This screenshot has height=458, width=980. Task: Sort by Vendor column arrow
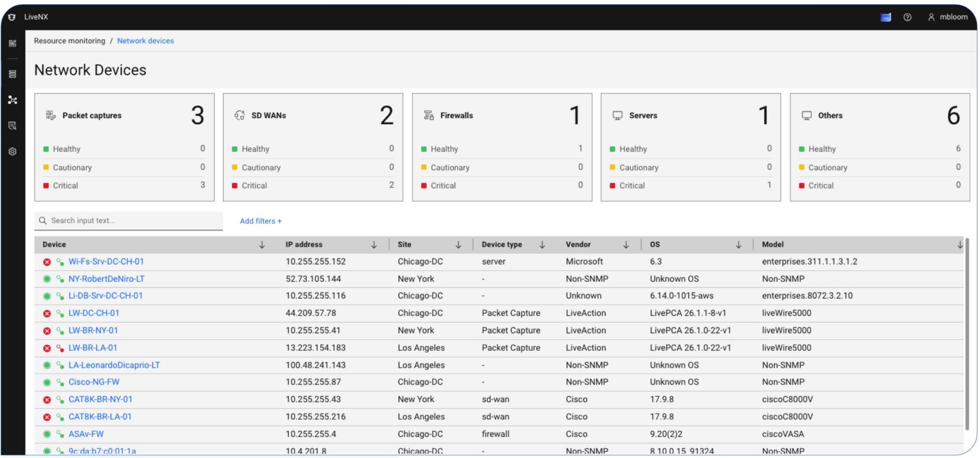point(626,245)
